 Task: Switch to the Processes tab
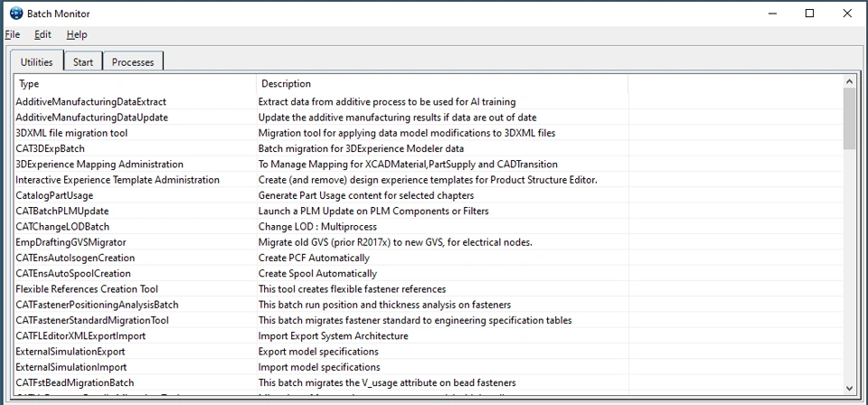tap(133, 61)
